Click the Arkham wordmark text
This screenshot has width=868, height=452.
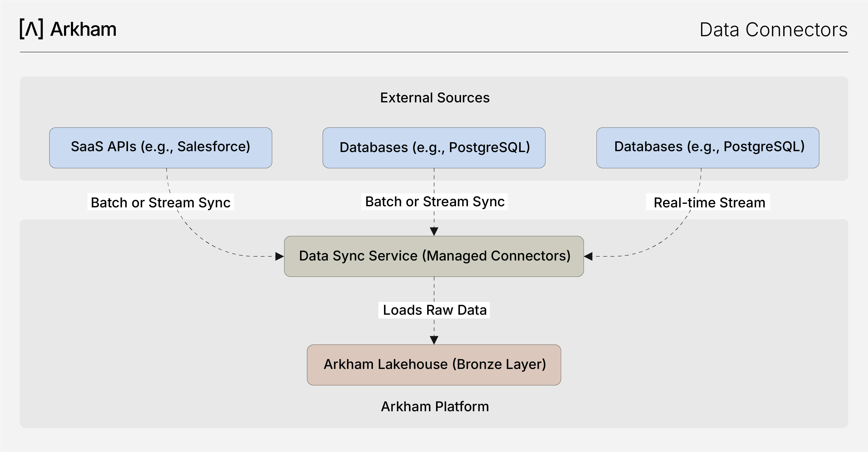tap(83, 29)
